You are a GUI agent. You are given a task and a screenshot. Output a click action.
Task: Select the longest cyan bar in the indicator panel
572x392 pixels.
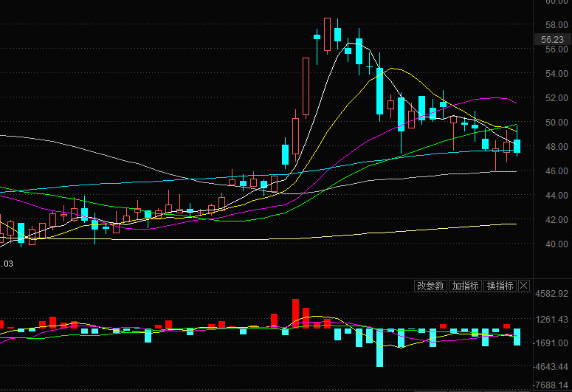pos(380,348)
